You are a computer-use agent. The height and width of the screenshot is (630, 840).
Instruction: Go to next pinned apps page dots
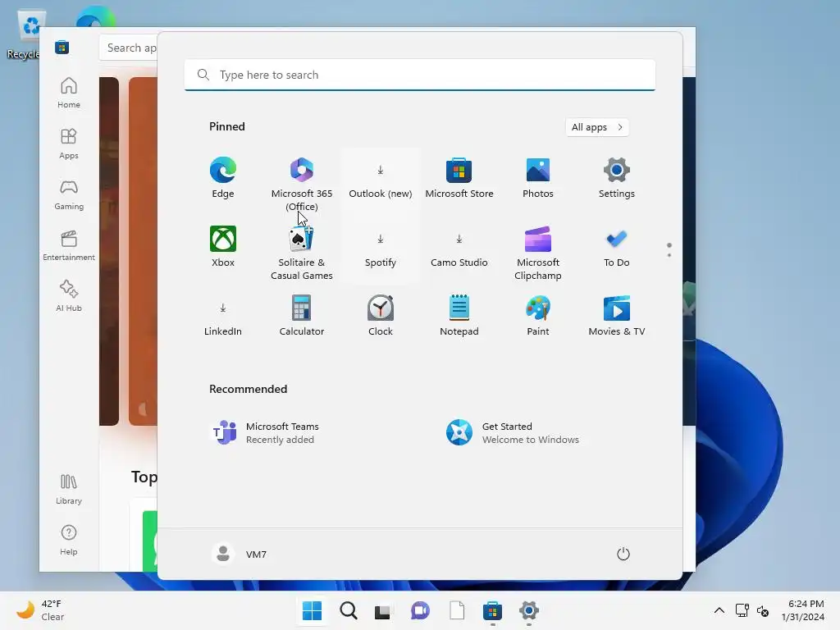(x=669, y=250)
